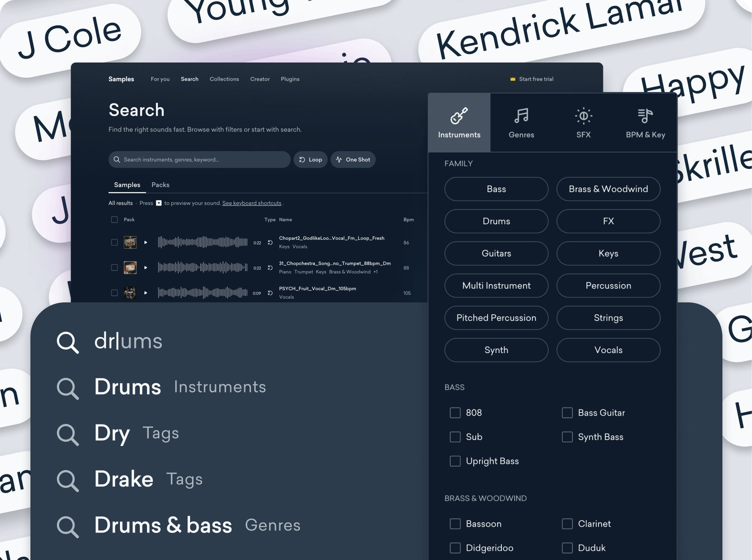
Task: Click waveform of 31_Chopchestra sample
Action: click(x=203, y=268)
